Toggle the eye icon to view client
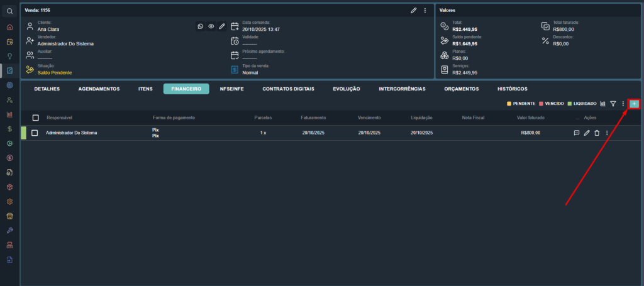Image resolution: width=644 pixels, height=286 pixels. click(211, 26)
